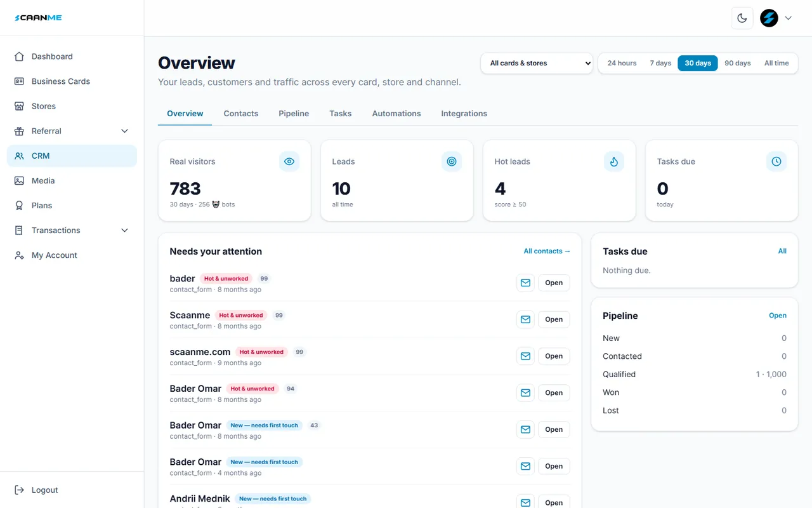Open Media using its image icon
The width and height of the screenshot is (812, 508).
[x=20, y=180]
